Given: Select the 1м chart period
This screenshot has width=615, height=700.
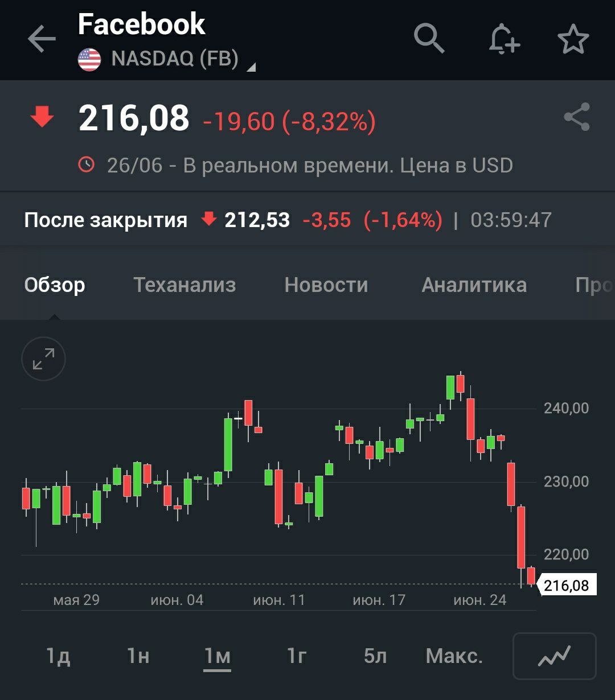Looking at the screenshot, I should point(218,656).
